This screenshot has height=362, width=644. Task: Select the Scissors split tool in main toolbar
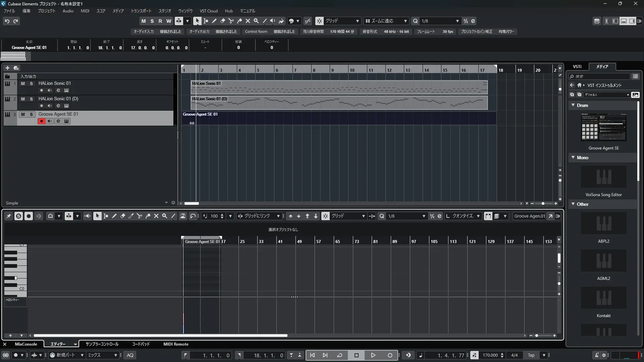pos(231,21)
